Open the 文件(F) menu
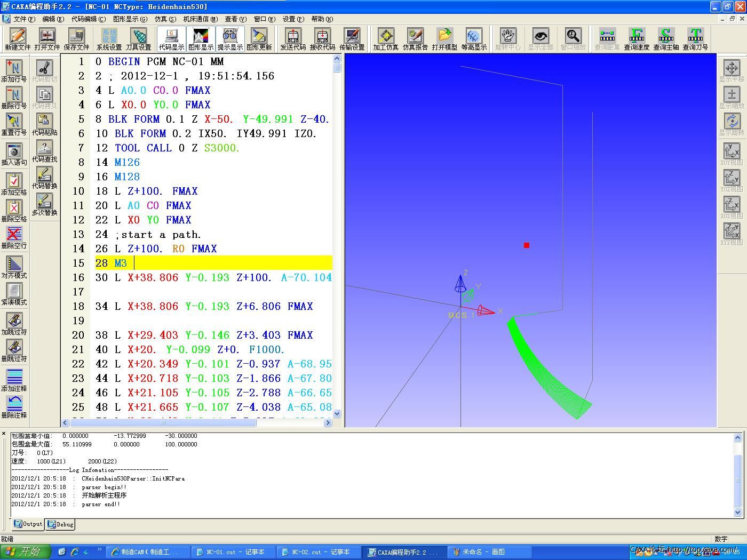Image resolution: width=747 pixels, height=560 pixels. [x=24, y=19]
